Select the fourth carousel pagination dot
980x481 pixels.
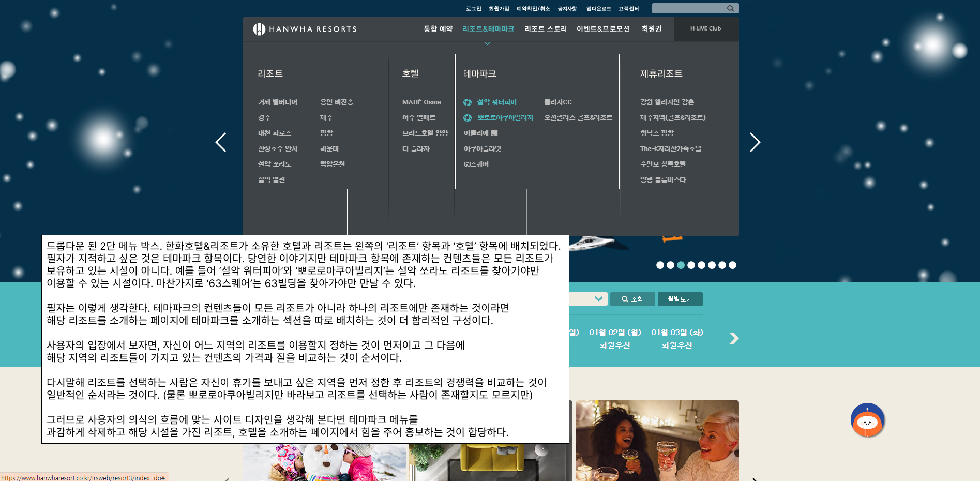click(691, 265)
